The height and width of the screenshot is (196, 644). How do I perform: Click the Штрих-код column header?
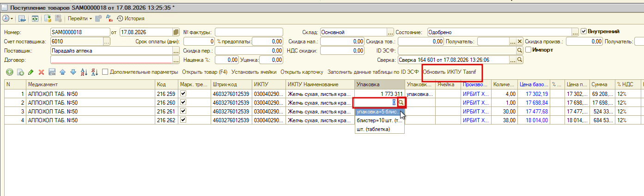pyautogui.click(x=231, y=84)
